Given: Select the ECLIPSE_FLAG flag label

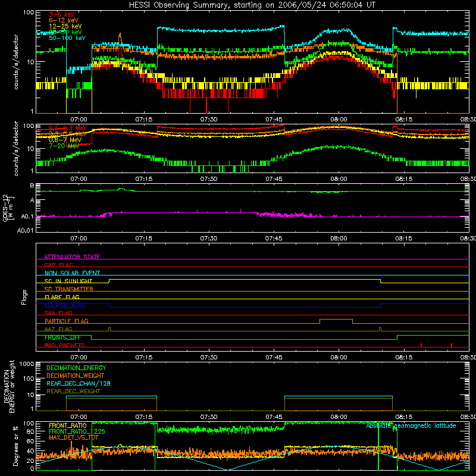Looking at the screenshot, I should point(65,305).
